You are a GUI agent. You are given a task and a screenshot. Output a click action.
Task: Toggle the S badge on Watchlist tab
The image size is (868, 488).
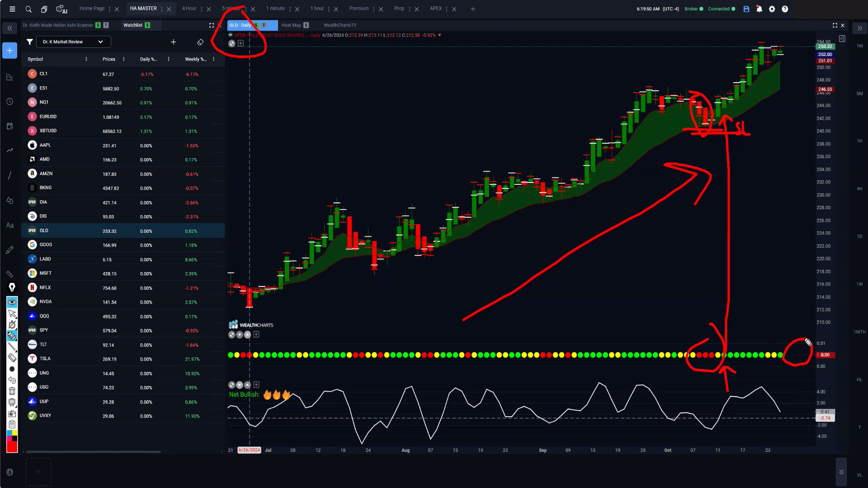tap(147, 25)
